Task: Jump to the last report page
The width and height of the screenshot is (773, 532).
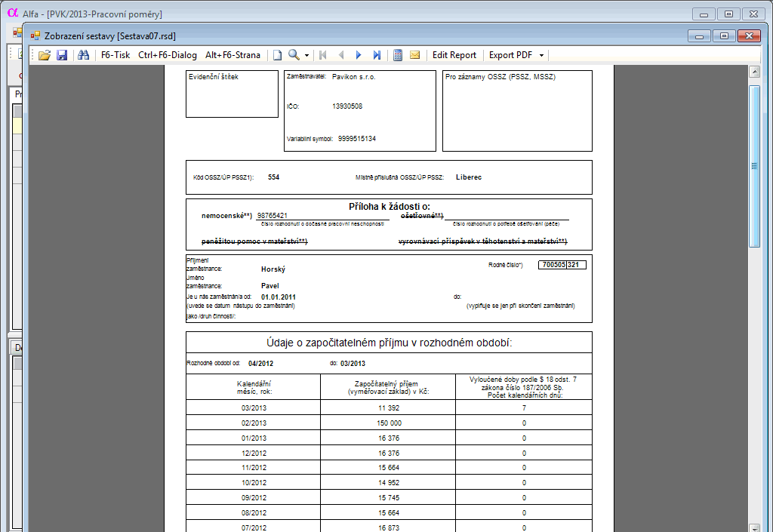Action: coord(377,55)
